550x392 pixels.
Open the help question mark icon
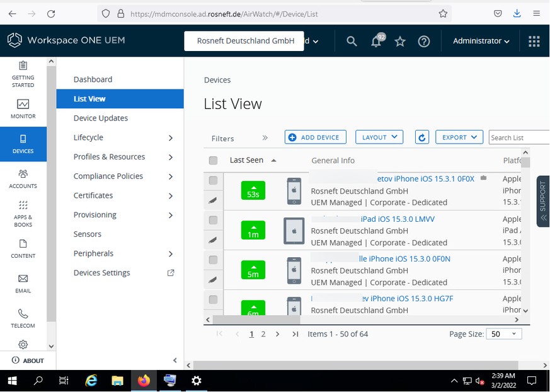[424, 41]
